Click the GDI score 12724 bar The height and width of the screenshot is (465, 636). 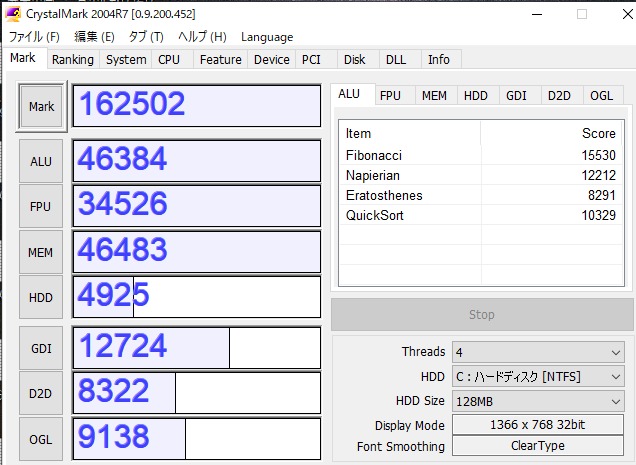tap(197, 348)
